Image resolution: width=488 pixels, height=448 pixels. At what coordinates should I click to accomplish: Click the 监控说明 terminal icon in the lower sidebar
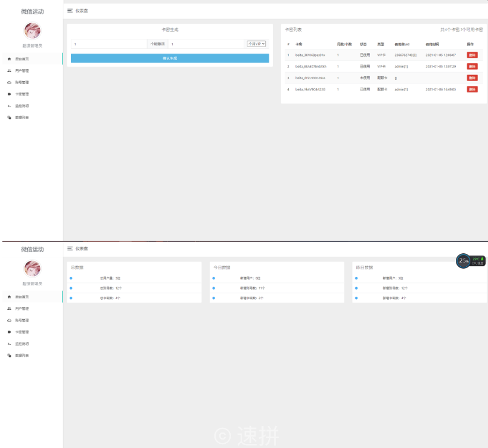(x=9, y=344)
